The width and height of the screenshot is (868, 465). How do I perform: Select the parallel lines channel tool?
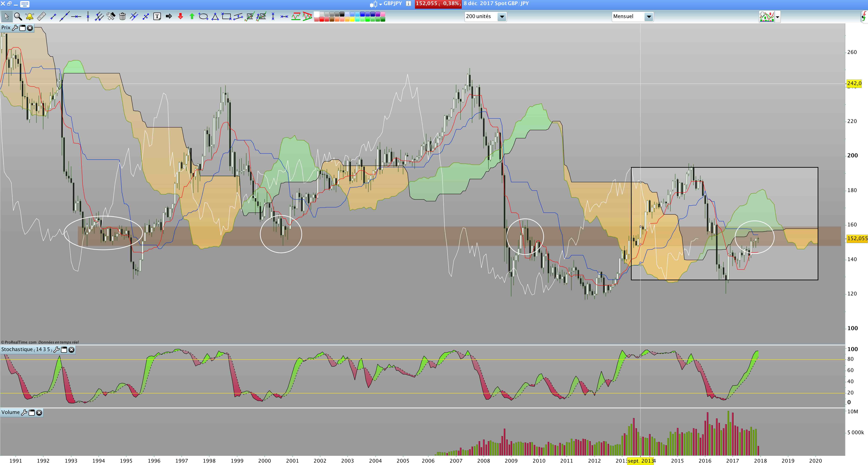134,16
